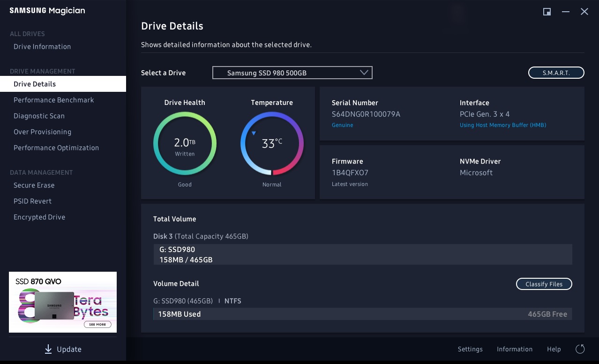This screenshot has width=599, height=364.
Task: Click SEE MORE on the ad banner
Action: [x=97, y=324]
